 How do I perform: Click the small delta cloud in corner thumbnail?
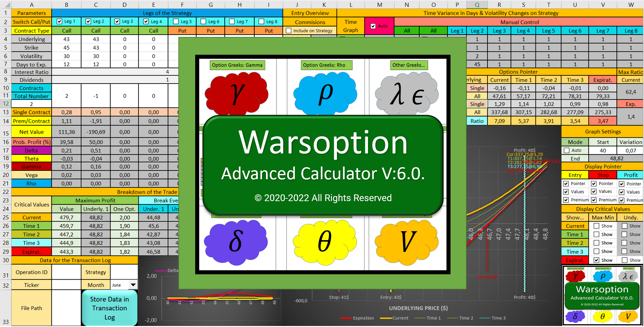575,316
